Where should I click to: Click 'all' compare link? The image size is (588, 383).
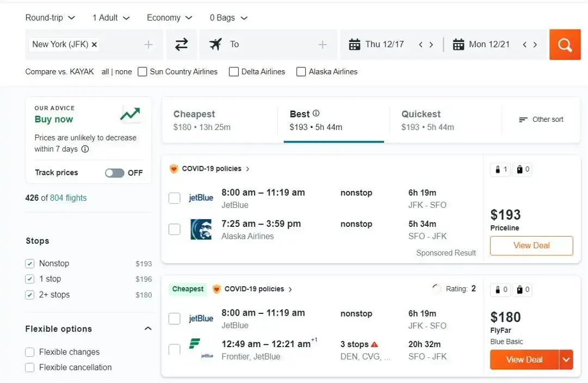(105, 72)
